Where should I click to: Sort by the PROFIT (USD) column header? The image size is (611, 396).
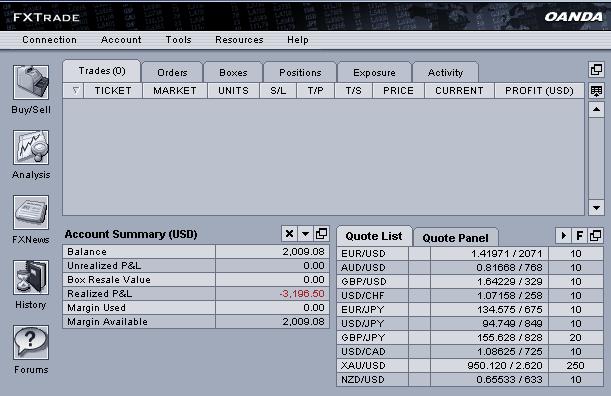tap(539, 90)
